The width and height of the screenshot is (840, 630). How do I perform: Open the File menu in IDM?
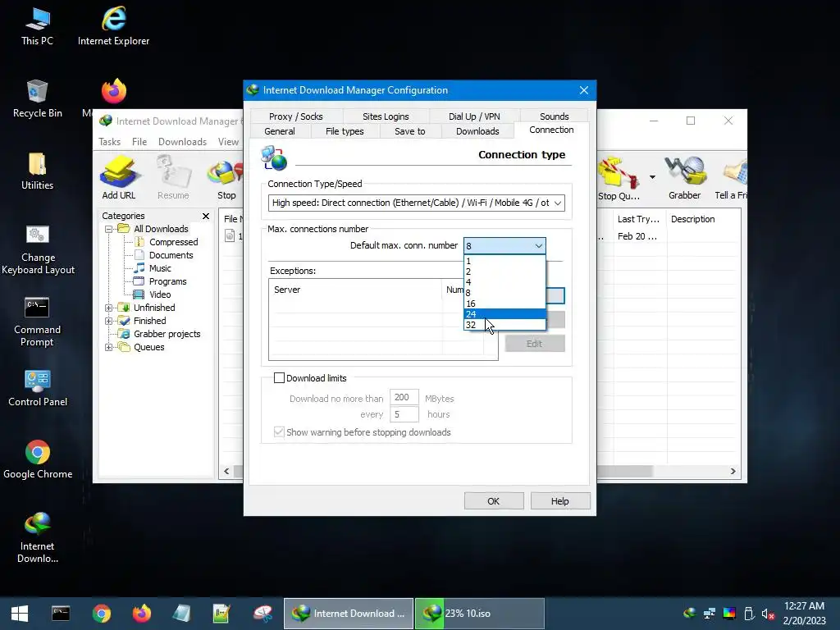(x=139, y=142)
